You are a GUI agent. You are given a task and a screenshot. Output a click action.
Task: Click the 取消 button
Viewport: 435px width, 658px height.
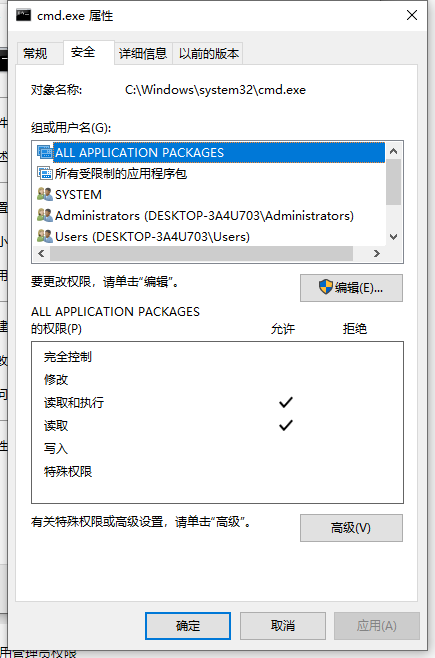(283, 626)
